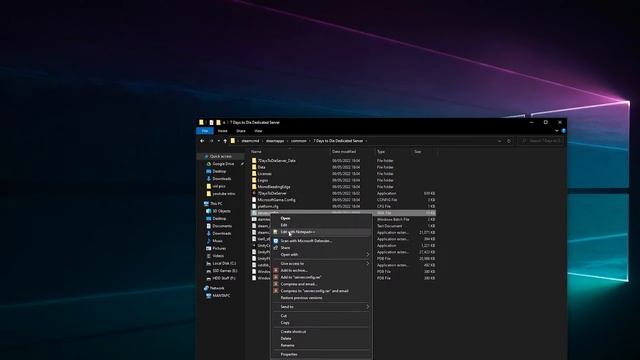Click the blue Help icon
This screenshot has width=640, height=360.
[563, 131]
